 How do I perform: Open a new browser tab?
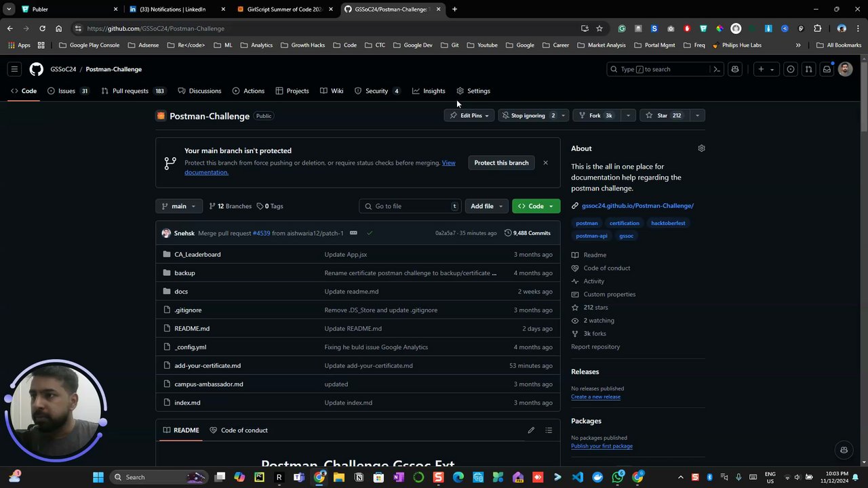point(454,9)
